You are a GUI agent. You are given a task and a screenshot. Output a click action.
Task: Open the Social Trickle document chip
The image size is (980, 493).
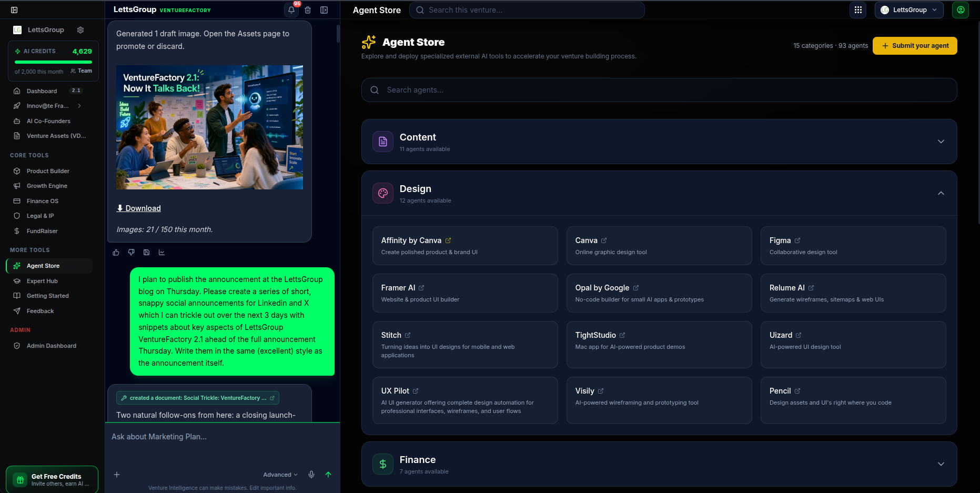pos(198,398)
